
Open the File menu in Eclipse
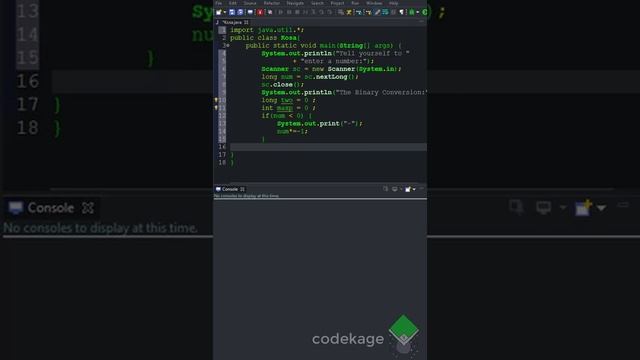tap(219, 3)
